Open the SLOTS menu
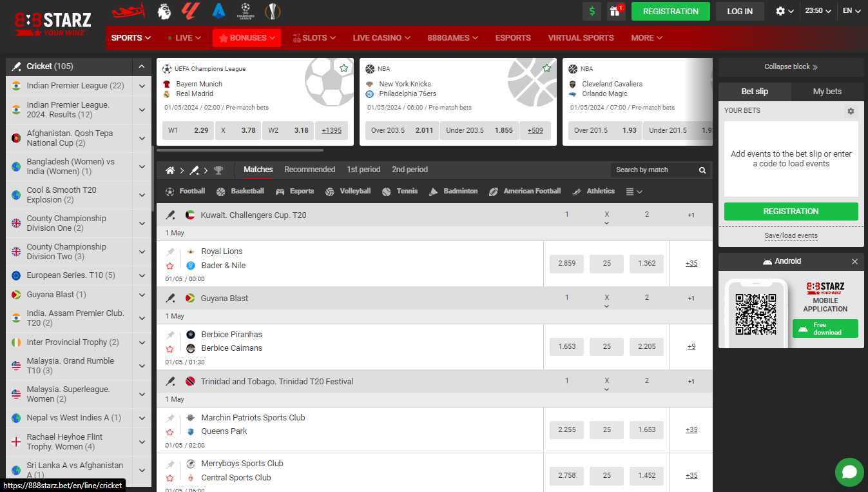 click(x=314, y=38)
